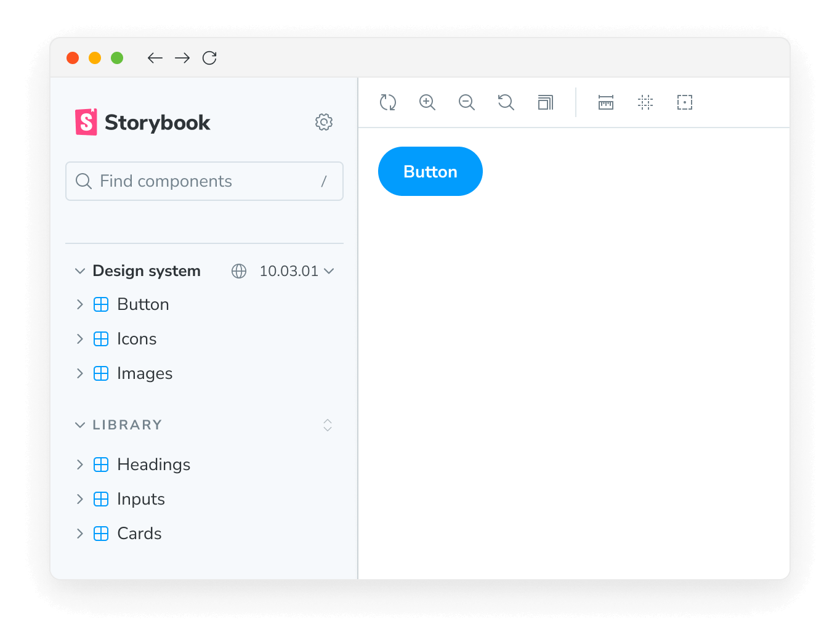
Task: Collapse the LIBRARY section
Action: tap(79, 425)
